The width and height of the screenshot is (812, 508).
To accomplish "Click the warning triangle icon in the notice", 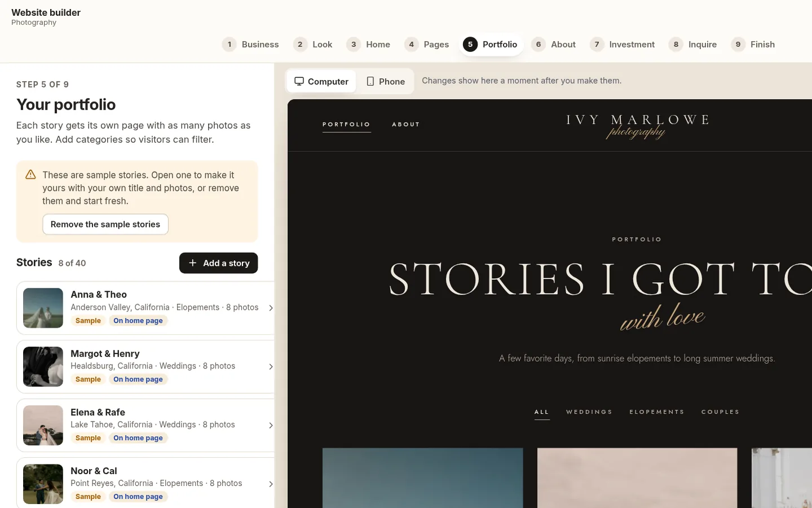I will tap(31, 175).
